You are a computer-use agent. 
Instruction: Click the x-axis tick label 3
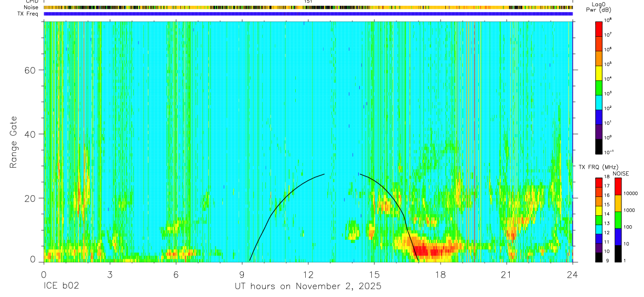(x=110, y=274)
